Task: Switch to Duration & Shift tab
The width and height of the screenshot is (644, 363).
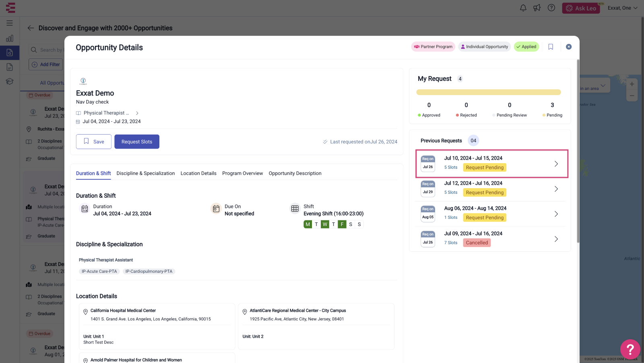Action: pyautogui.click(x=93, y=173)
